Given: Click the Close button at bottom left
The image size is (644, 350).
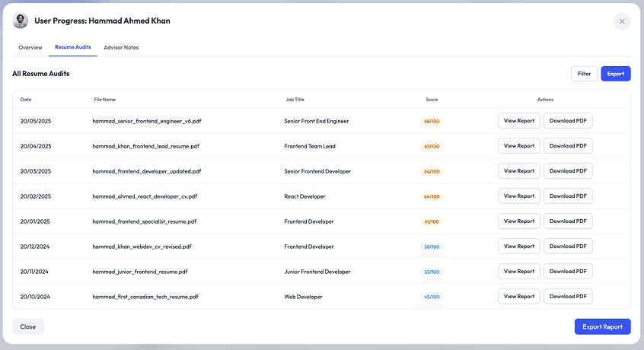Looking at the screenshot, I should pos(28,326).
